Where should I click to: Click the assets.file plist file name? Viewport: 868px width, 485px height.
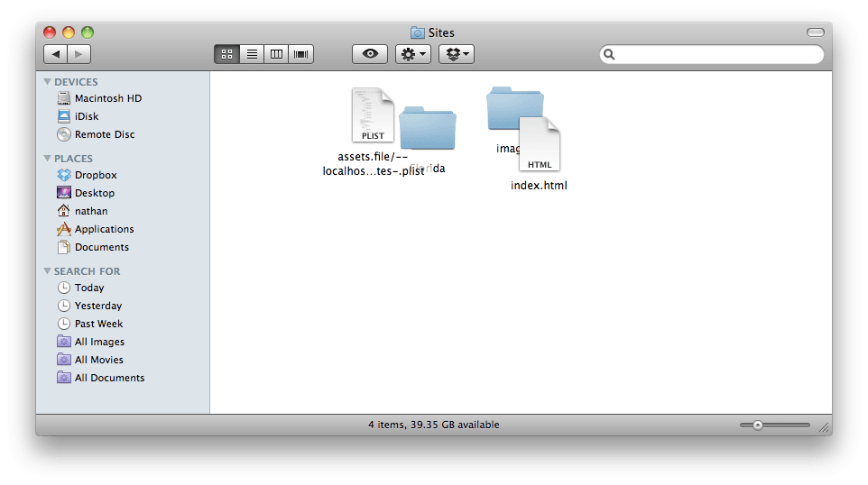point(374,164)
